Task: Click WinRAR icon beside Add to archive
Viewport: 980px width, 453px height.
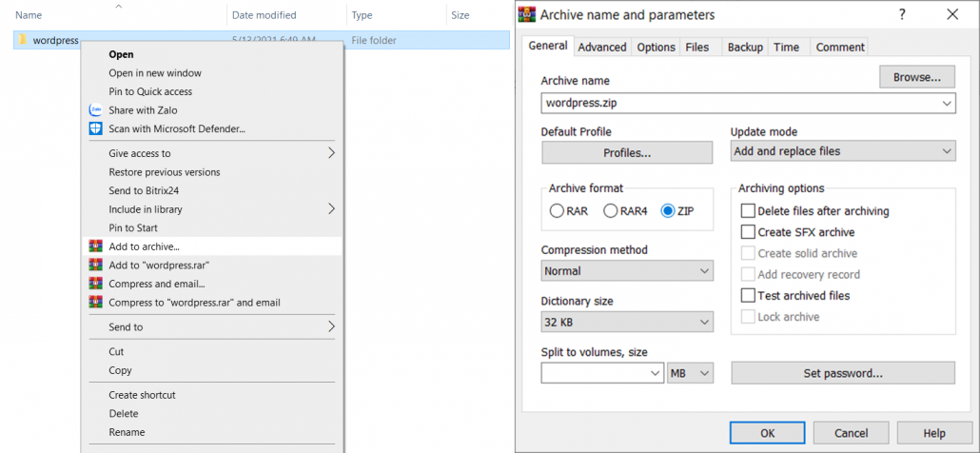Action: click(x=95, y=246)
